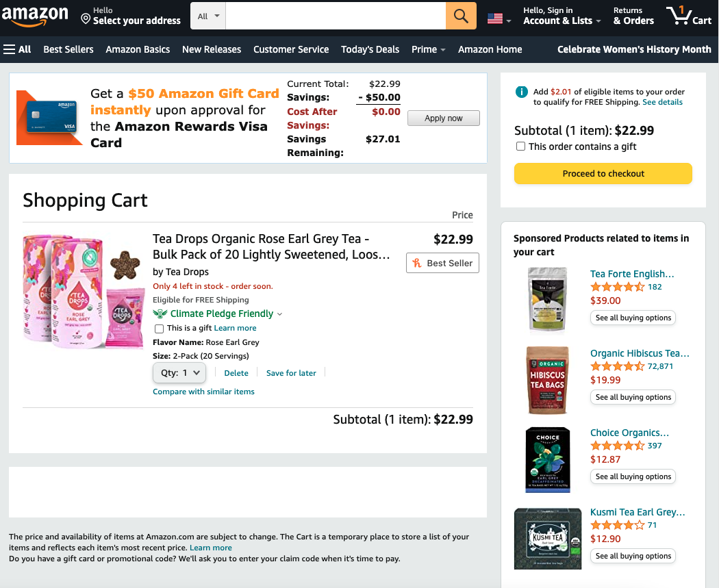Click into the search text field

coord(336,16)
